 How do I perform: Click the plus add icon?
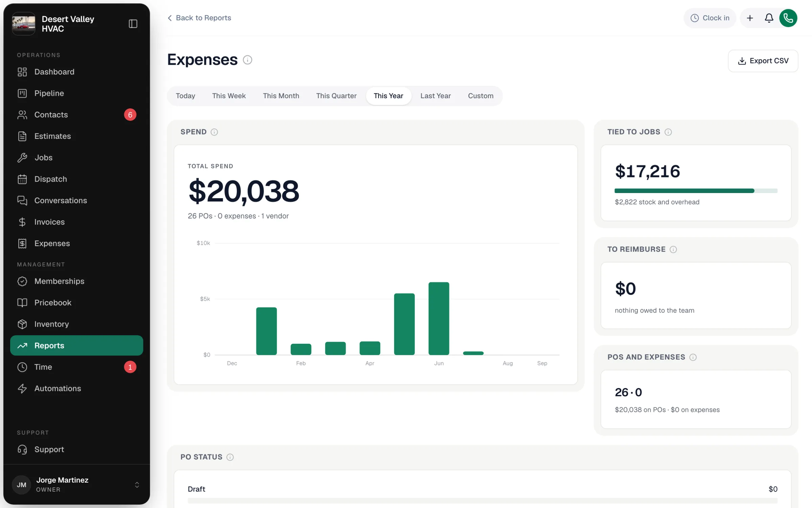point(750,18)
